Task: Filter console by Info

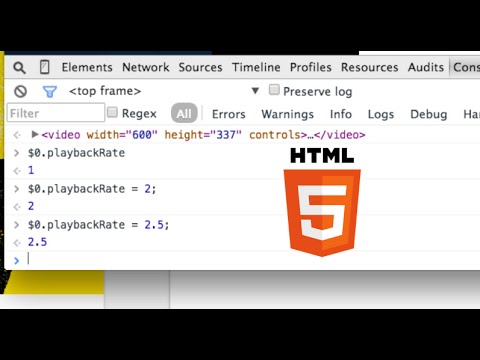Action: pyautogui.click(x=341, y=114)
